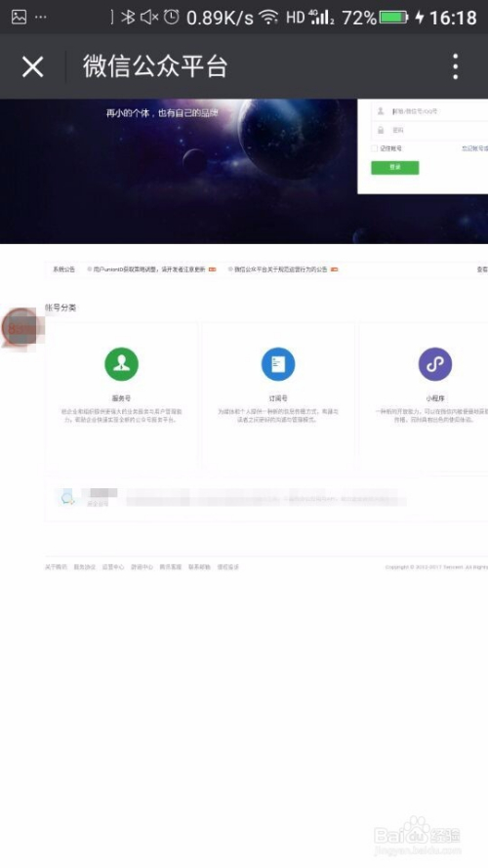The image size is (488, 868).
Task: Open the three-dot overflow menu
Action: (x=455, y=66)
